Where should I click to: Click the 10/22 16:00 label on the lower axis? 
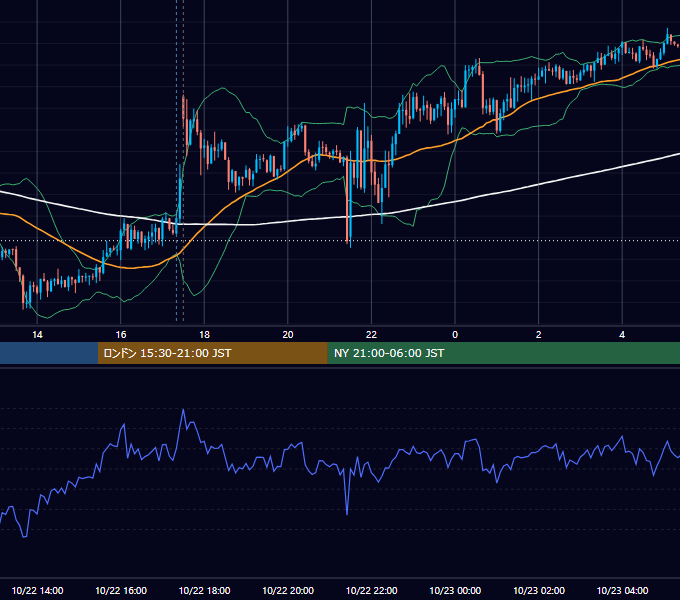[121, 590]
